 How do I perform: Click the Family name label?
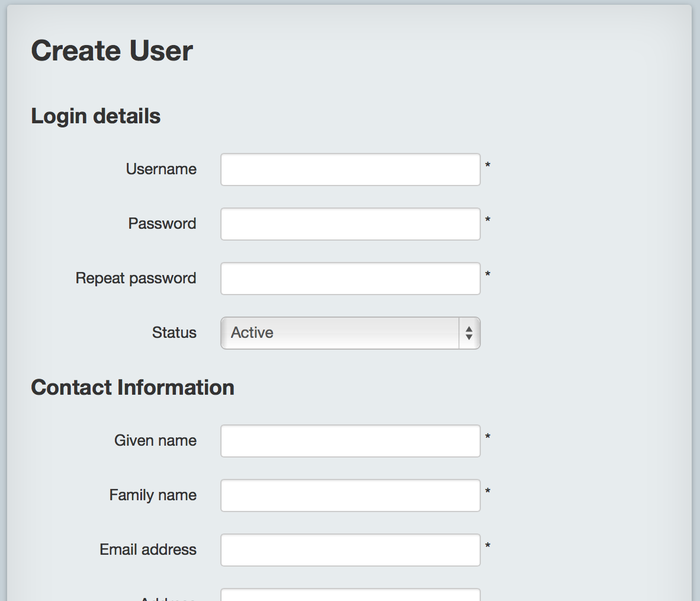[153, 495]
